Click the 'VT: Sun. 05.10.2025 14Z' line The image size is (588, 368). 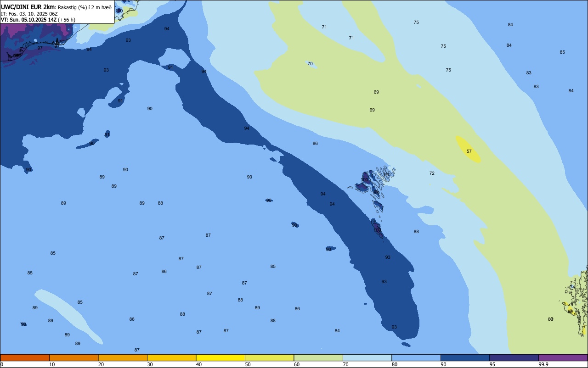(29, 20)
